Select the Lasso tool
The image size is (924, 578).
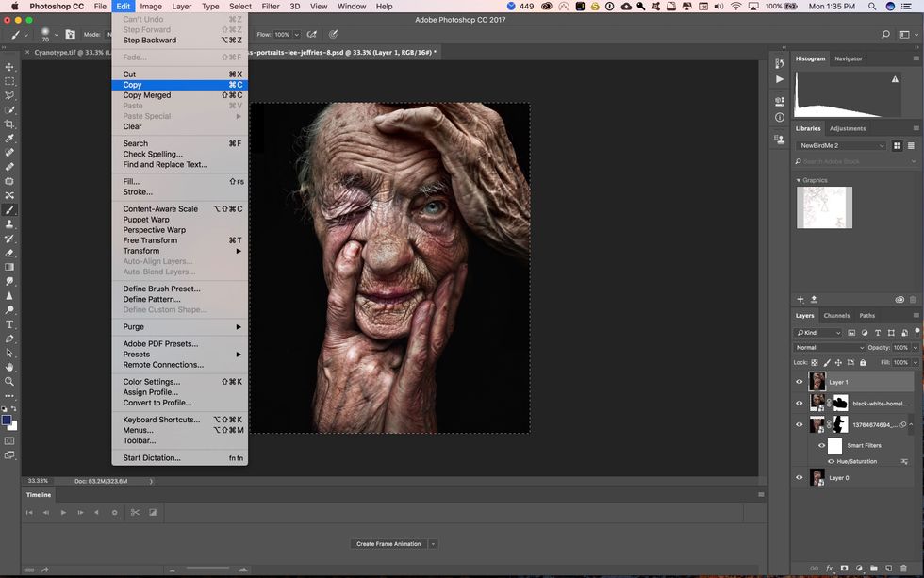(10, 96)
